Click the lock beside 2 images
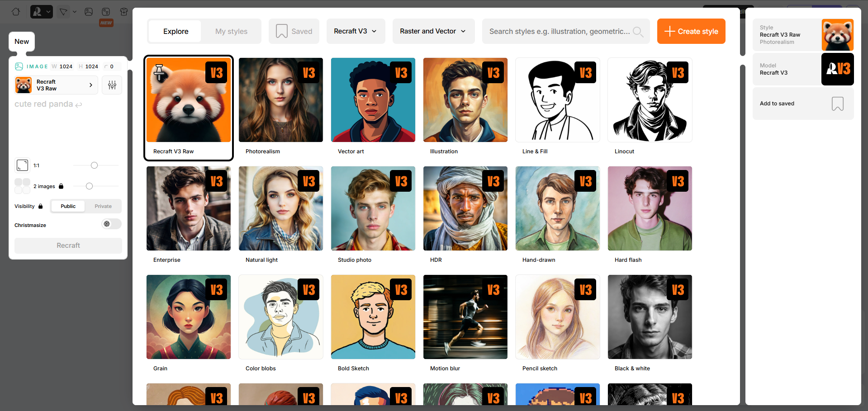Image resolution: width=868 pixels, height=411 pixels. tap(61, 186)
